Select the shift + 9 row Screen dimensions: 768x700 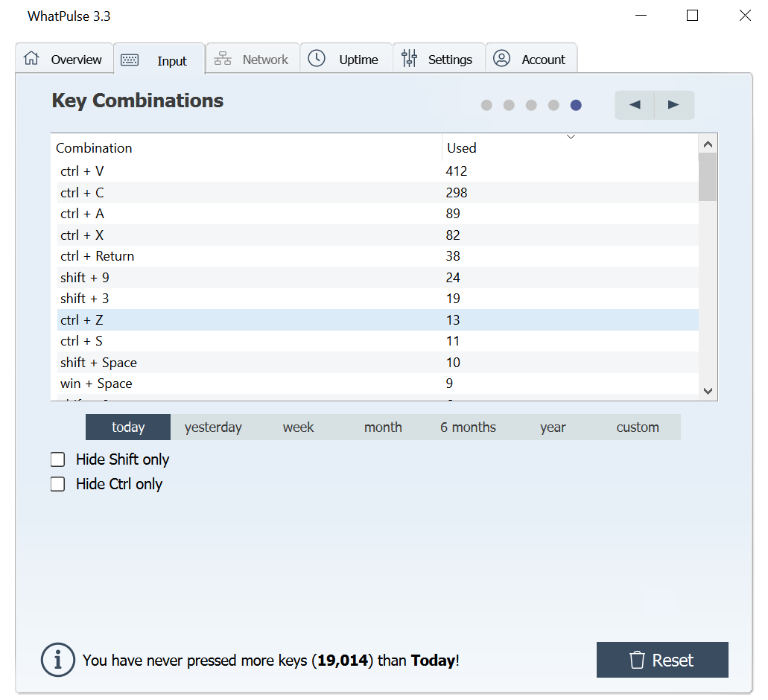(x=378, y=278)
